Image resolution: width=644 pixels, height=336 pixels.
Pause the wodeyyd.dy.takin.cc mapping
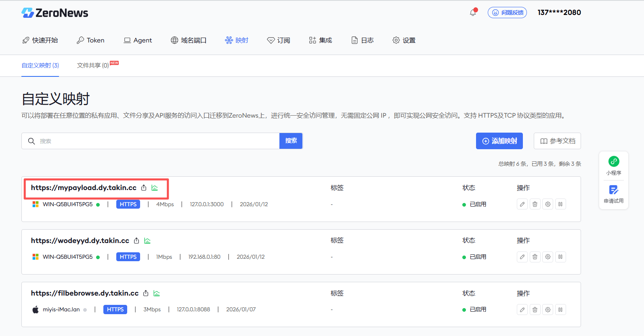tap(560, 257)
